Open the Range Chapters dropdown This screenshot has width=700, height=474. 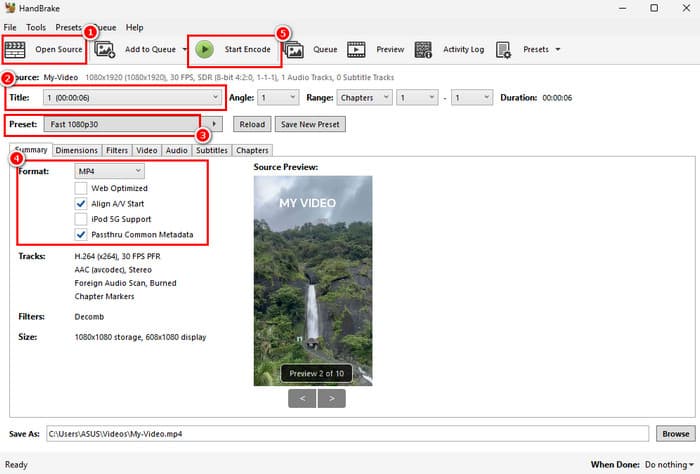[x=364, y=97]
